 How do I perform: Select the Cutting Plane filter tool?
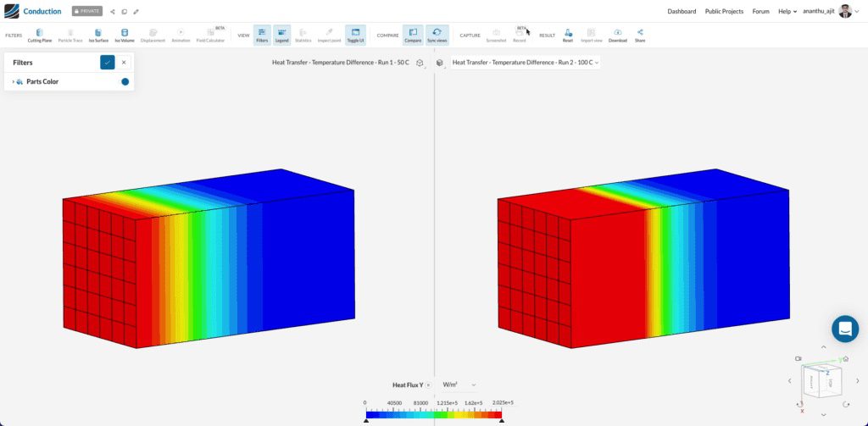40,35
